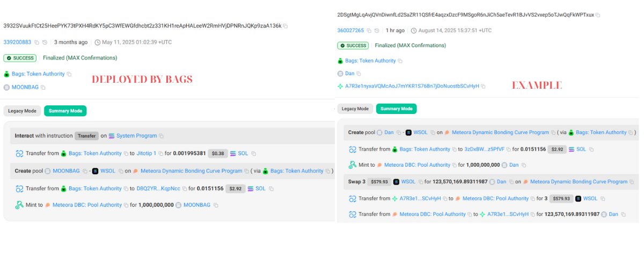Viewport: 644px width, 258px height.
Task: Copy the Dan account address in the header
Action: [359, 74]
